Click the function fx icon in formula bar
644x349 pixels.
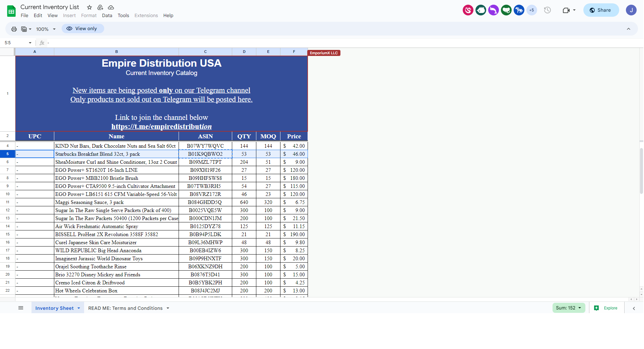42,43
